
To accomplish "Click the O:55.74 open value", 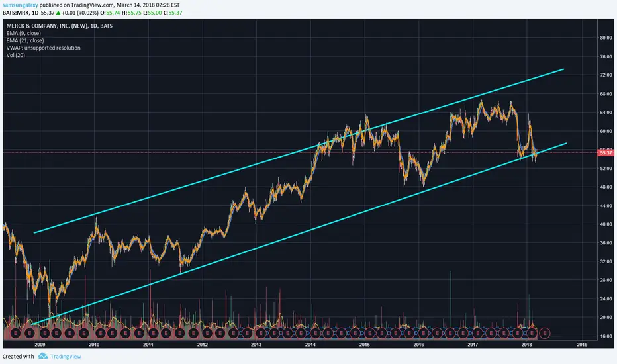I will point(110,13).
